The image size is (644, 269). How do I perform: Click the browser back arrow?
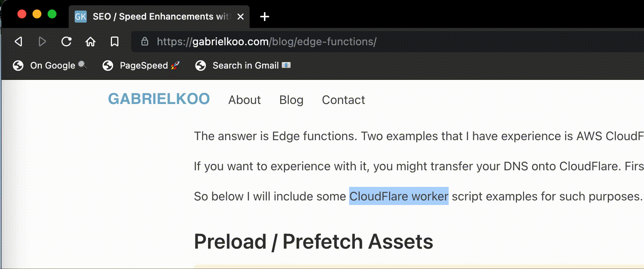click(18, 41)
